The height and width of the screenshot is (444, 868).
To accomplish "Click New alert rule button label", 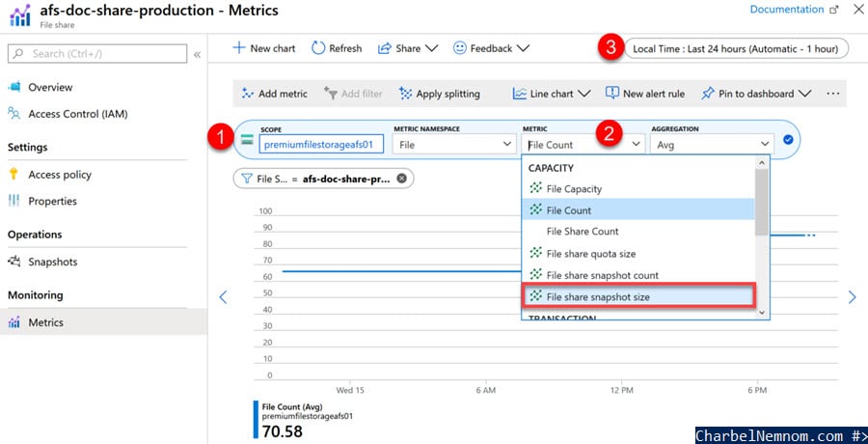I will (654, 94).
